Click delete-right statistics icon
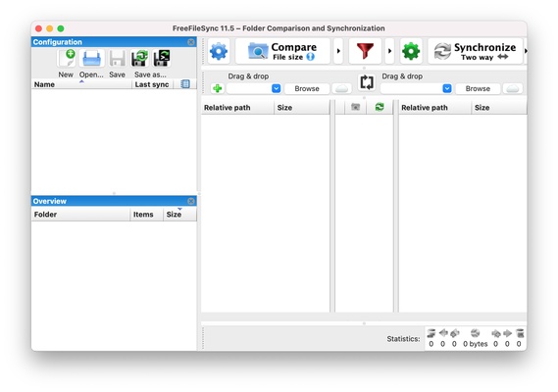 click(519, 333)
